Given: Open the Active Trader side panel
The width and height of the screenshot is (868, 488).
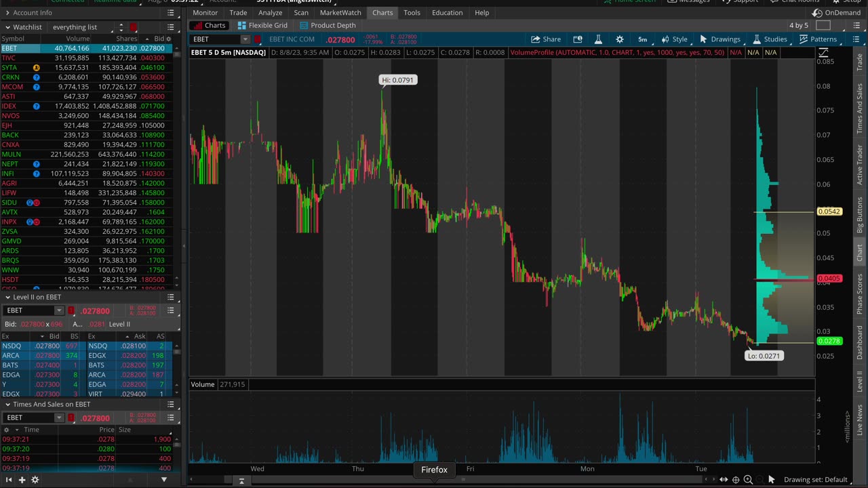Looking at the screenshot, I should pyautogui.click(x=860, y=165).
